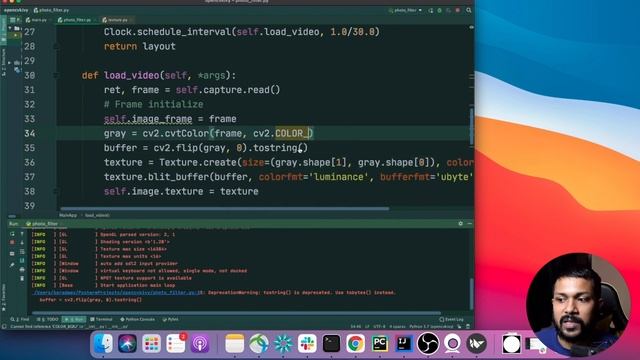This screenshot has height=360, width=640.
Task: Click the print icon in the Run panel
Action: [22, 269]
